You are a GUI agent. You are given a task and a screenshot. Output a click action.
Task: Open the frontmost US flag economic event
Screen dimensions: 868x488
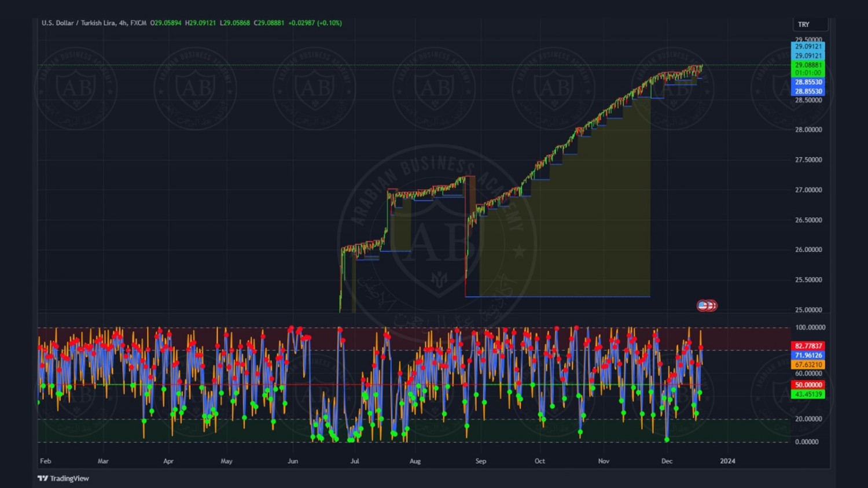point(703,305)
